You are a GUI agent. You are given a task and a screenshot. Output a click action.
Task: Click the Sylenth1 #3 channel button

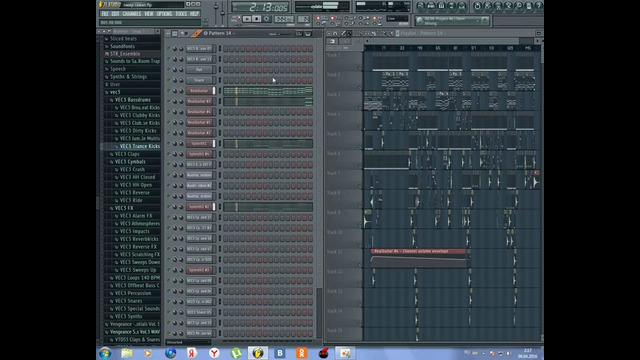click(200, 270)
